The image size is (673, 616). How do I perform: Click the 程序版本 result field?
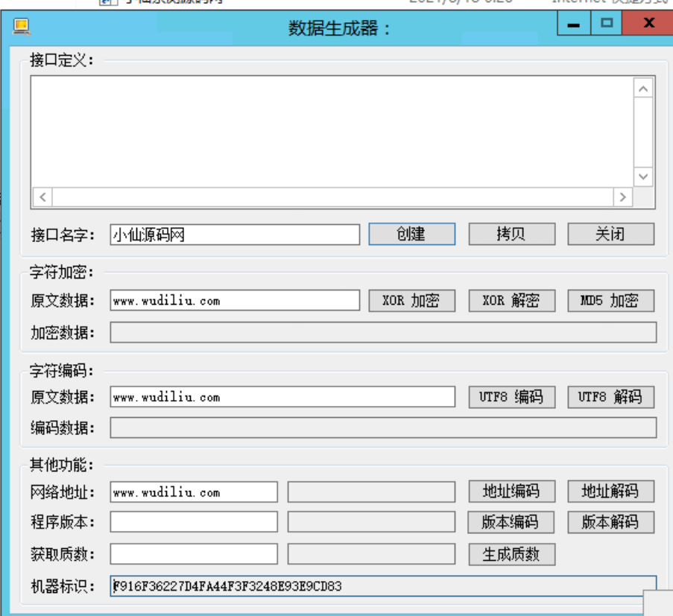[x=371, y=522]
